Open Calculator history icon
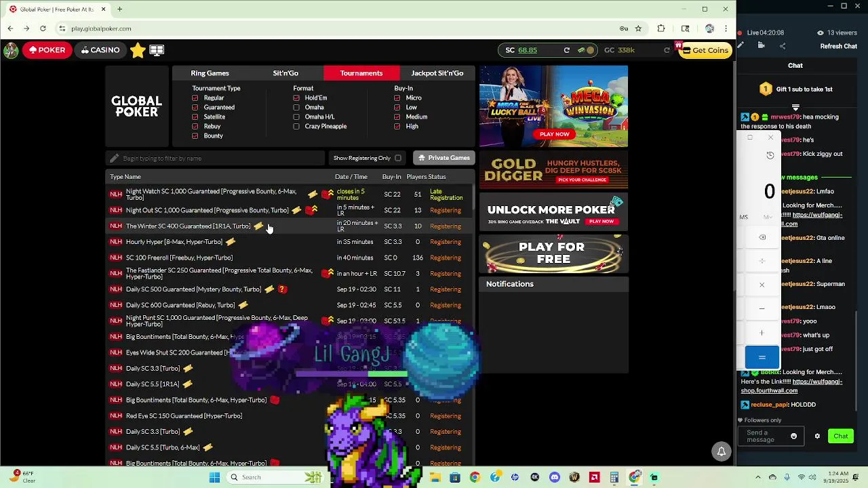Screen dimensions: 868x488 tap(770, 155)
